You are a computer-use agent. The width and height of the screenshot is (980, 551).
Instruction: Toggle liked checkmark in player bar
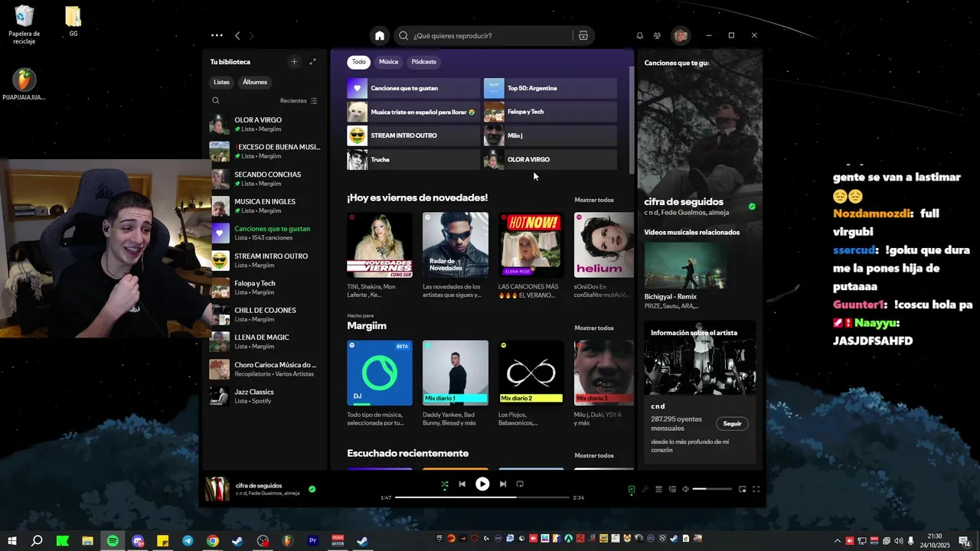click(x=312, y=489)
